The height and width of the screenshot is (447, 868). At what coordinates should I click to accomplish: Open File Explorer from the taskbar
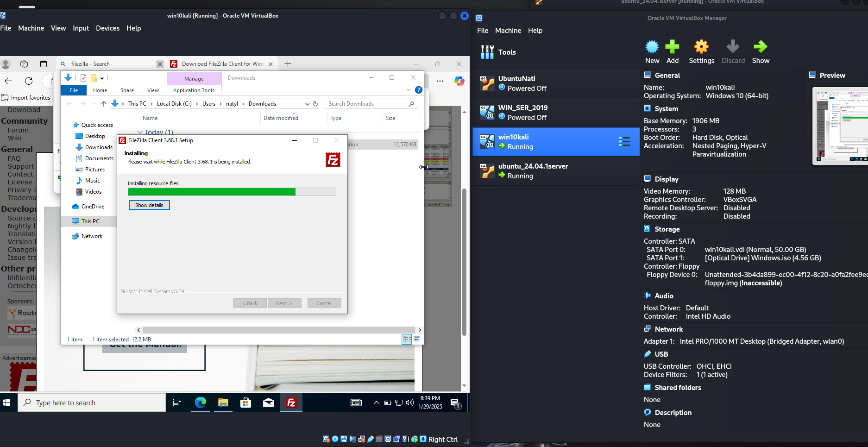pos(223,403)
